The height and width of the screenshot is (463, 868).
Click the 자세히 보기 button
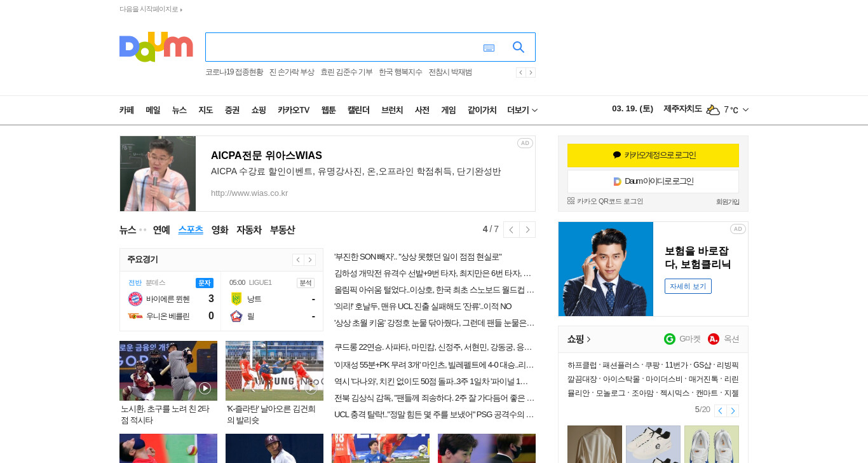(688, 286)
